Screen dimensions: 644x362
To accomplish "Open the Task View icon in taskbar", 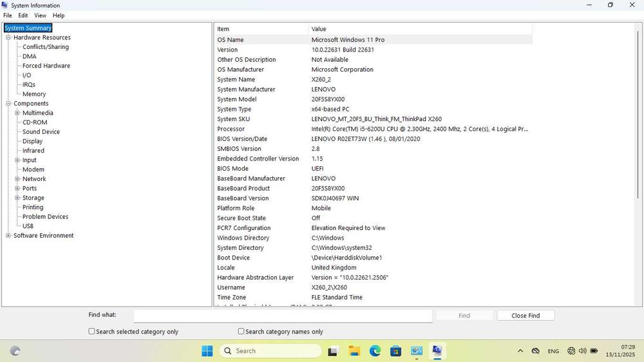I will 333,351.
